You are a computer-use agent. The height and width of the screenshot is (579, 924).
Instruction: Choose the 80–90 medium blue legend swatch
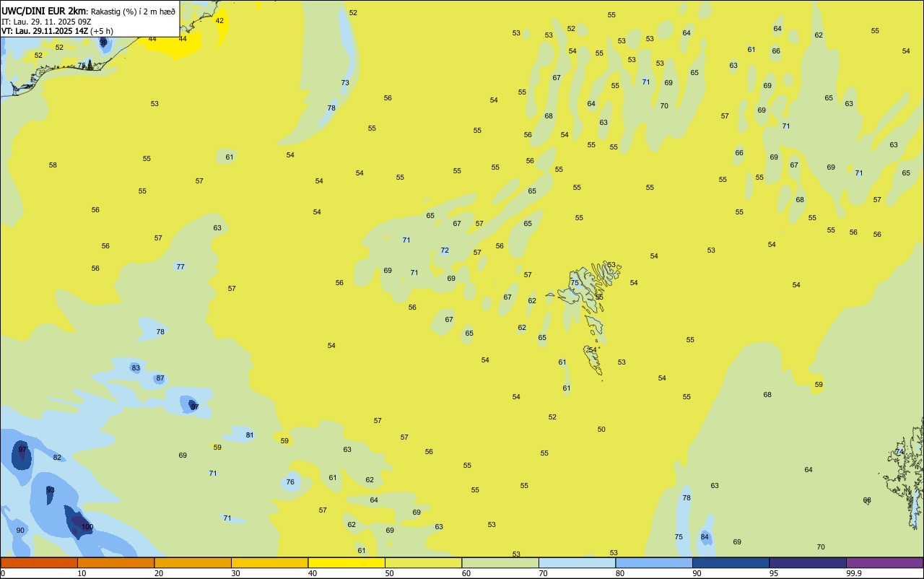point(654,562)
